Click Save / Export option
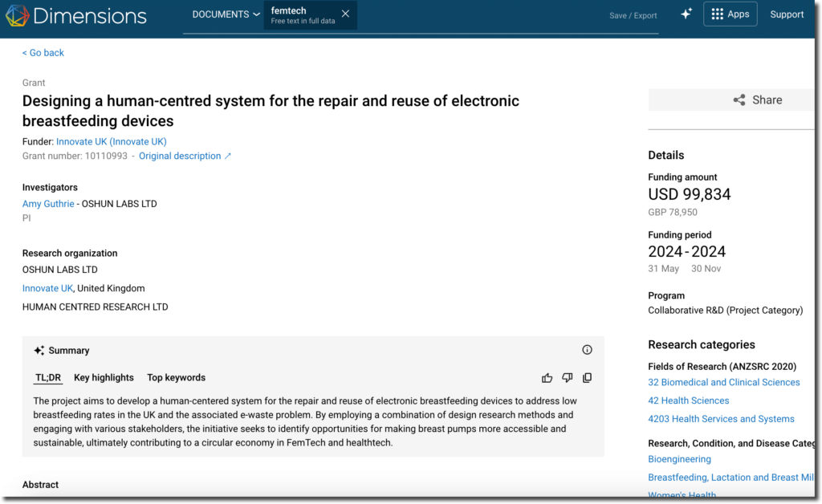This screenshot has width=822, height=504. pos(633,15)
